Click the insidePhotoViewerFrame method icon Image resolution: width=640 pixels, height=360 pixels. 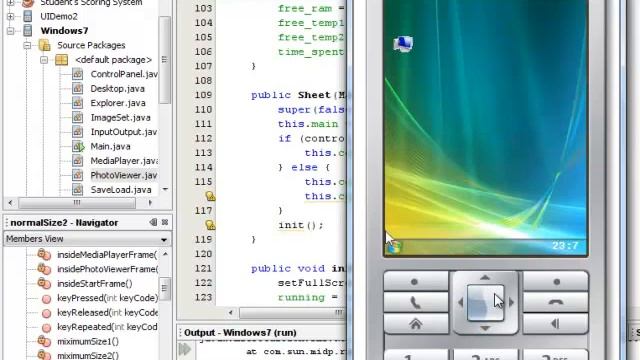point(44,269)
